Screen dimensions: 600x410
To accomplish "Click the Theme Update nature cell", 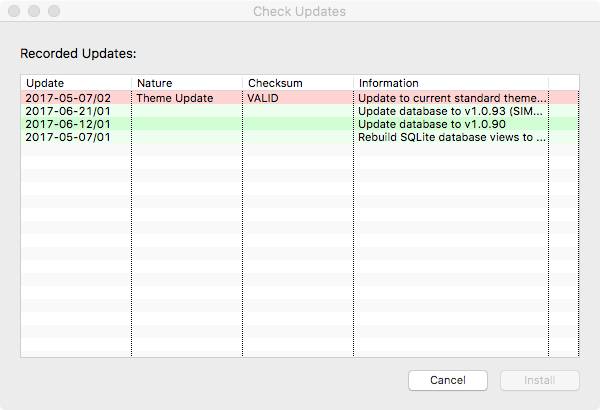I will [x=175, y=98].
